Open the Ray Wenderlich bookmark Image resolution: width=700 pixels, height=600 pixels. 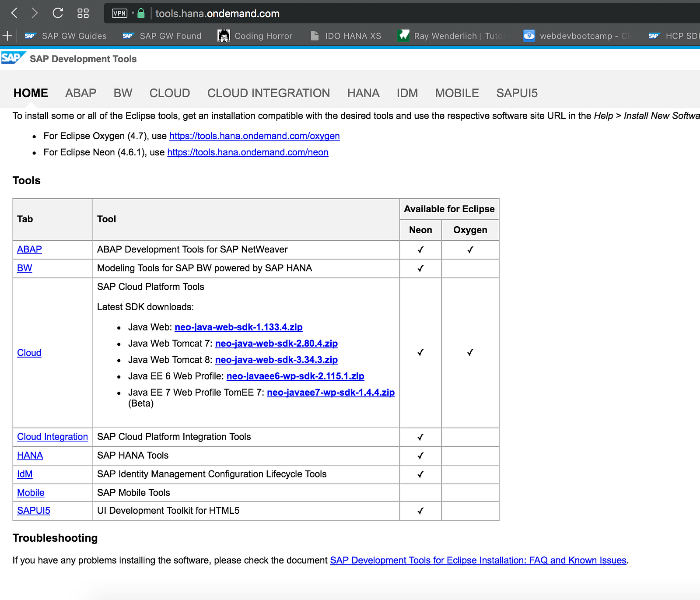[x=451, y=36]
